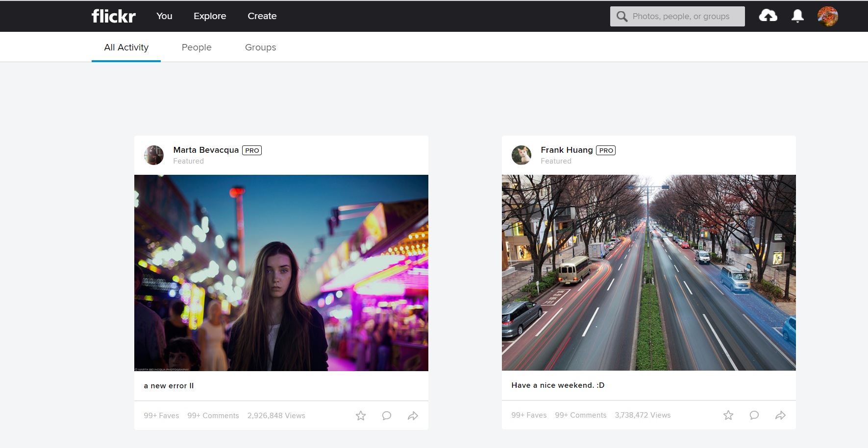This screenshot has height=448, width=868.
Task: Open the user profile avatar menu
Action: pos(827,16)
